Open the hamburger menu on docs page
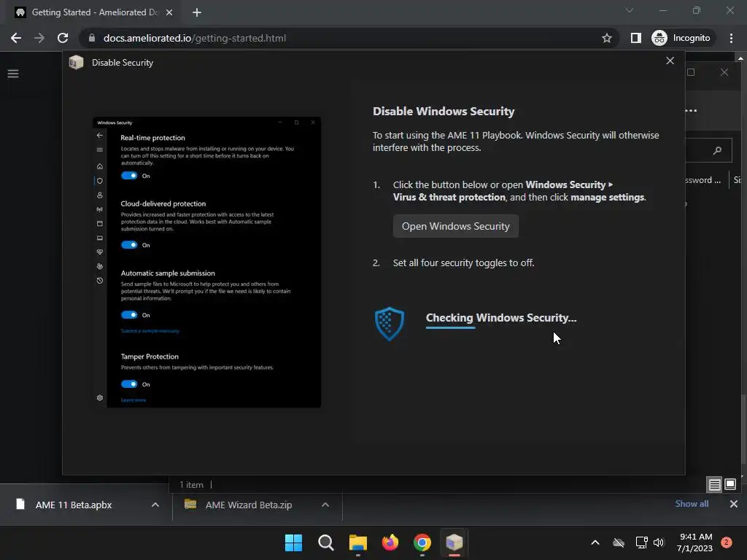Viewport: 747px width, 560px height. pos(13,74)
